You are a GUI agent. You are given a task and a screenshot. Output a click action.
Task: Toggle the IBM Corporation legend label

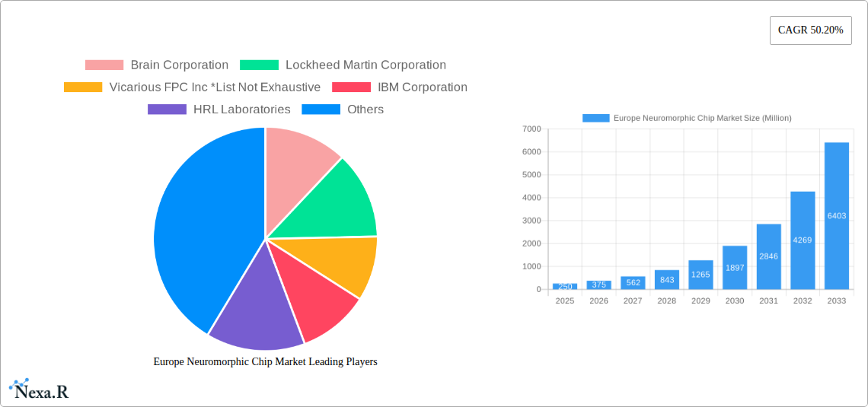(423, 87)
